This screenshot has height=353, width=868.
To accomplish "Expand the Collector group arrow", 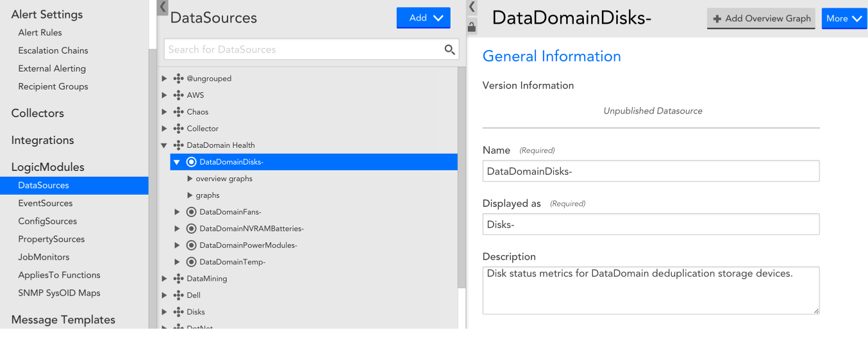I will click(164, 128).
